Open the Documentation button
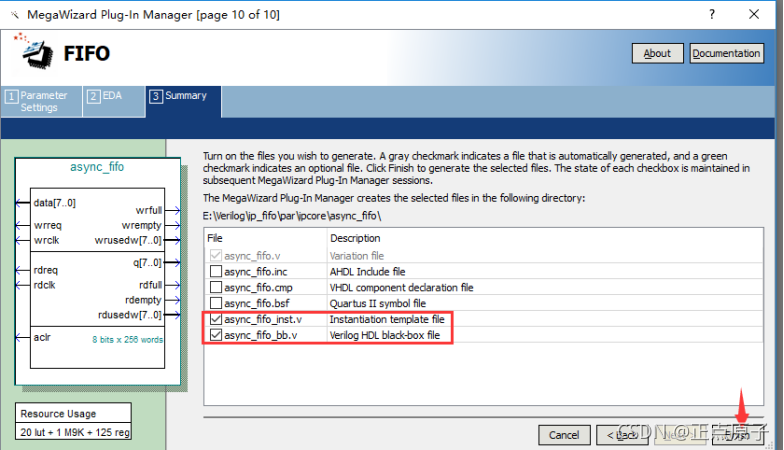 (726, 53)
